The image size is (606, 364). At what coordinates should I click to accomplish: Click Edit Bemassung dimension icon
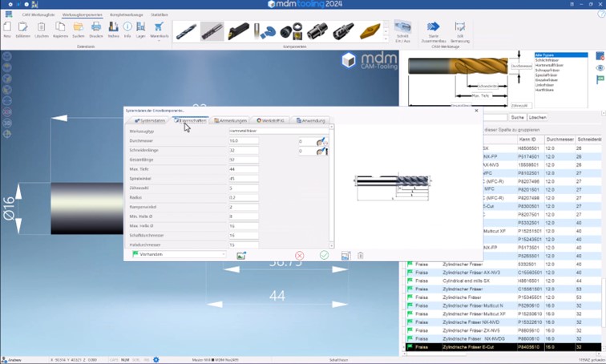click(460, 26)
